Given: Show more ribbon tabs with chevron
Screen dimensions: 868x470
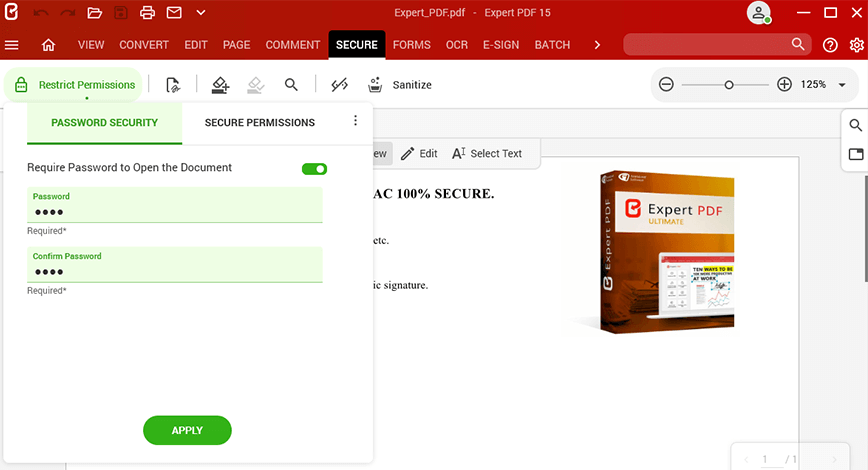Looking at the screenshot, I should [x=597, y=45].
